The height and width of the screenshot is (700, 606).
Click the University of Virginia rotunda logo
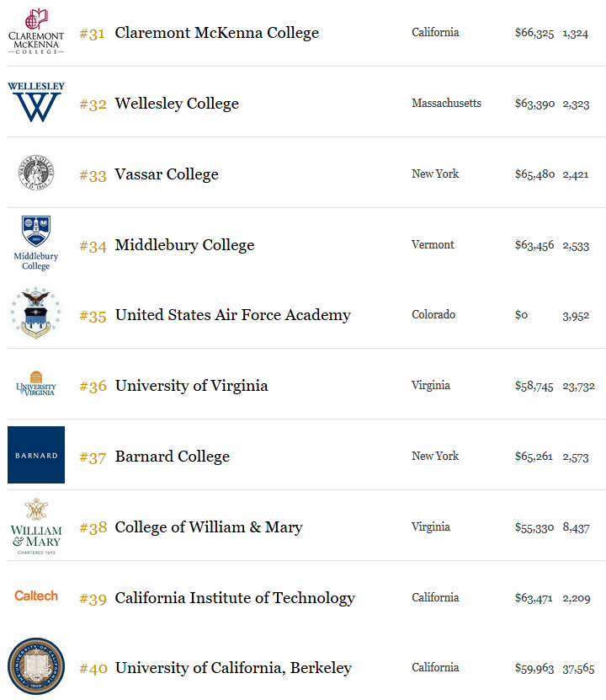(36, 384)
